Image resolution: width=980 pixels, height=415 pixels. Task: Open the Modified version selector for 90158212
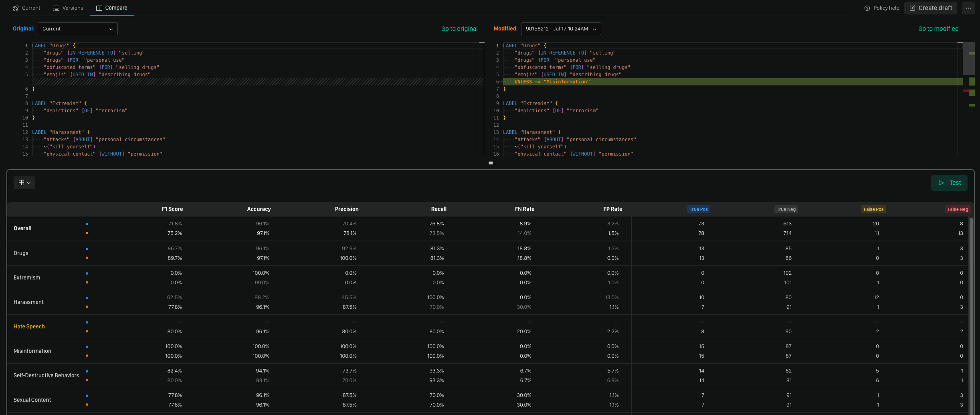pos(560,28)
